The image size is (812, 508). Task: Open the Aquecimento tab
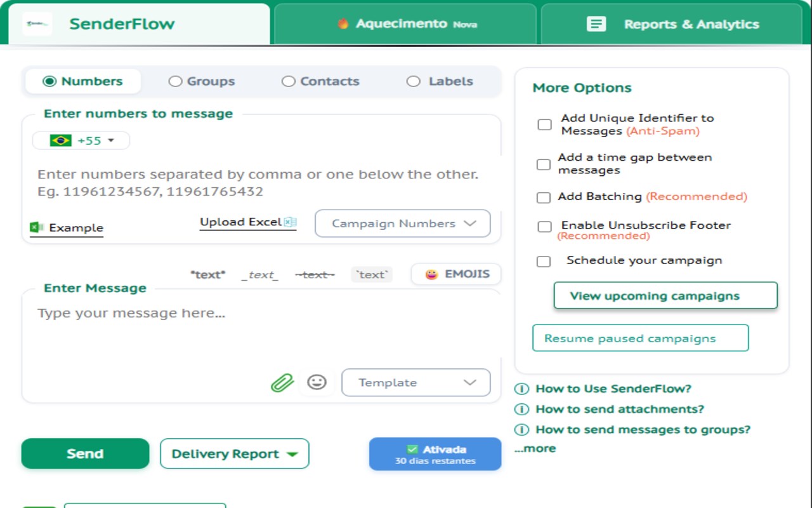405,24
